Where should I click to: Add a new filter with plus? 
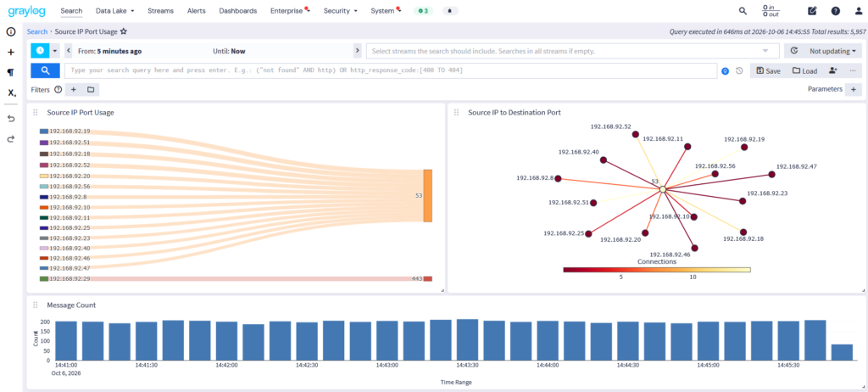click(74, 89)
